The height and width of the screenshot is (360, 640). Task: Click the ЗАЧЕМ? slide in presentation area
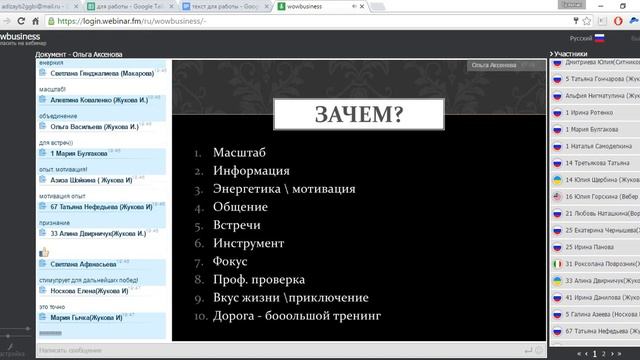click(x=359, y=114)
